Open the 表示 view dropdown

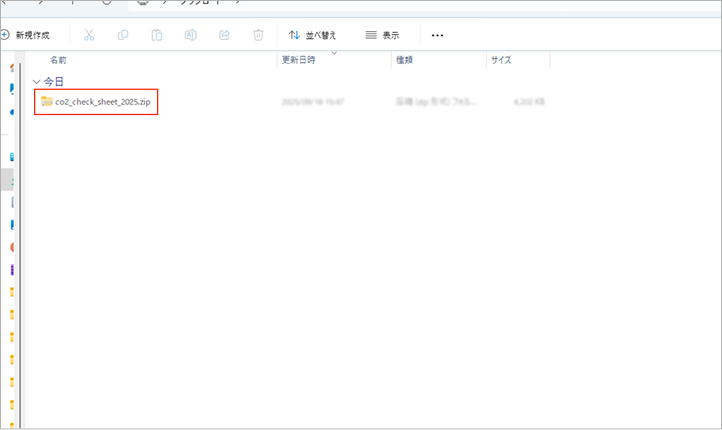click(x=382, y=35)
